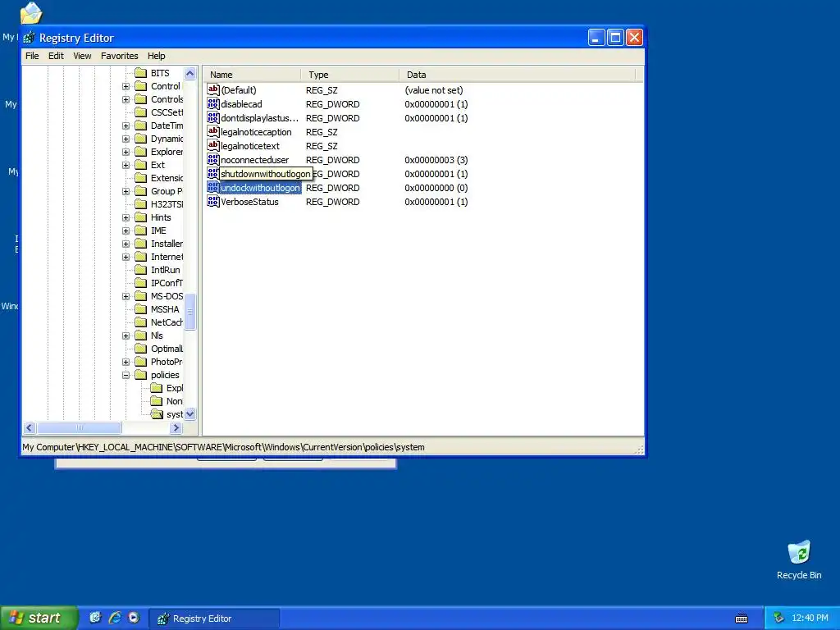Open the Help menu
This screenshot has width=840, height=630.
click(x=157, y=56)
